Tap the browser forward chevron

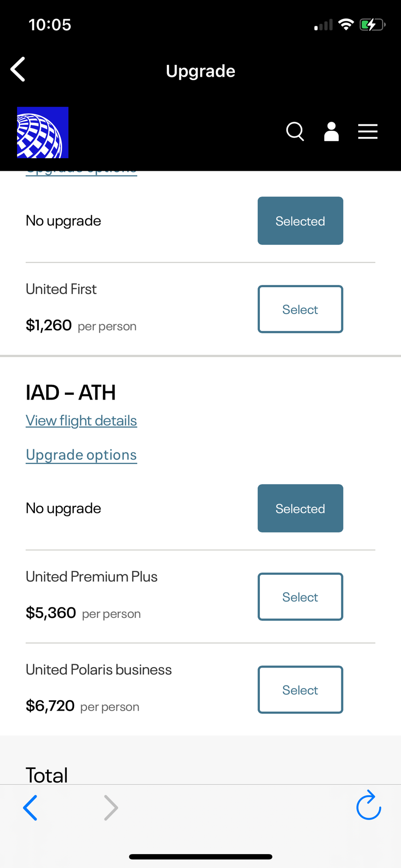click(x=111, y=807)
